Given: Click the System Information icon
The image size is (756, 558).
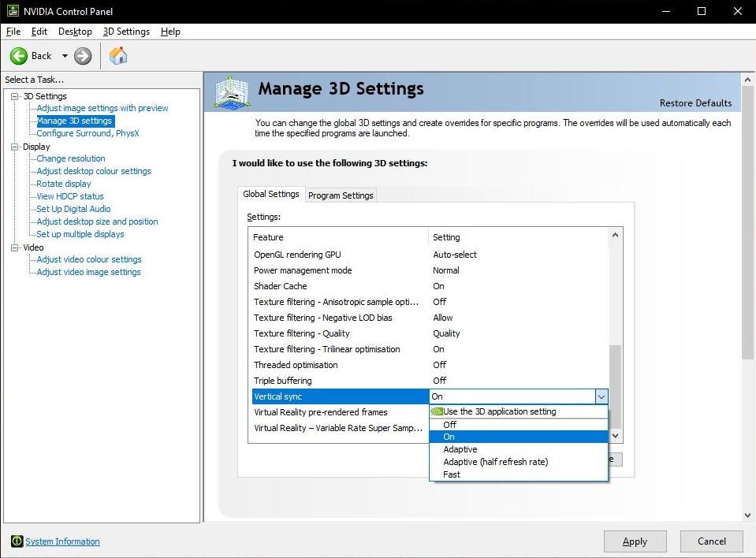Looking at the screenshot, I should coord(17,541).
